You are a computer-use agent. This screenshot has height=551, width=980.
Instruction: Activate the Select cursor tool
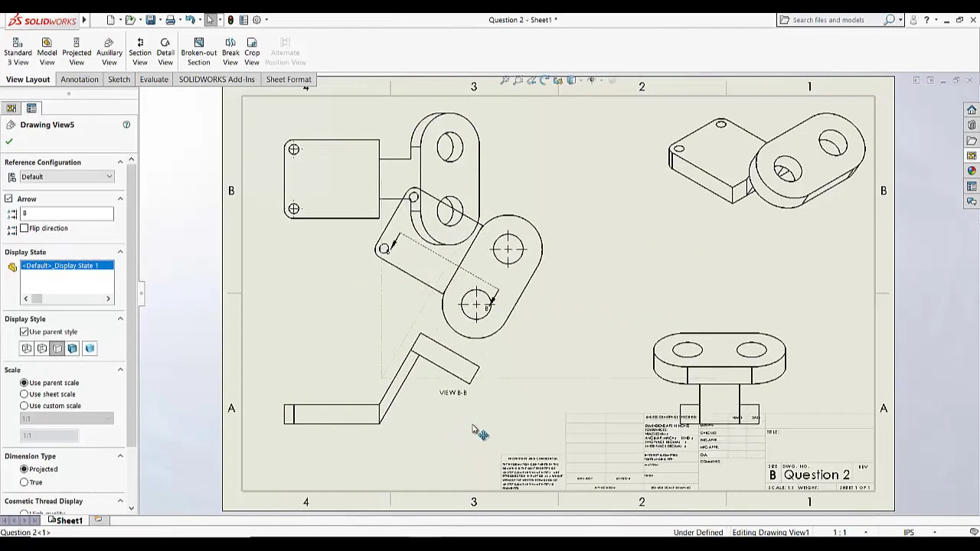tap(211, 20)
